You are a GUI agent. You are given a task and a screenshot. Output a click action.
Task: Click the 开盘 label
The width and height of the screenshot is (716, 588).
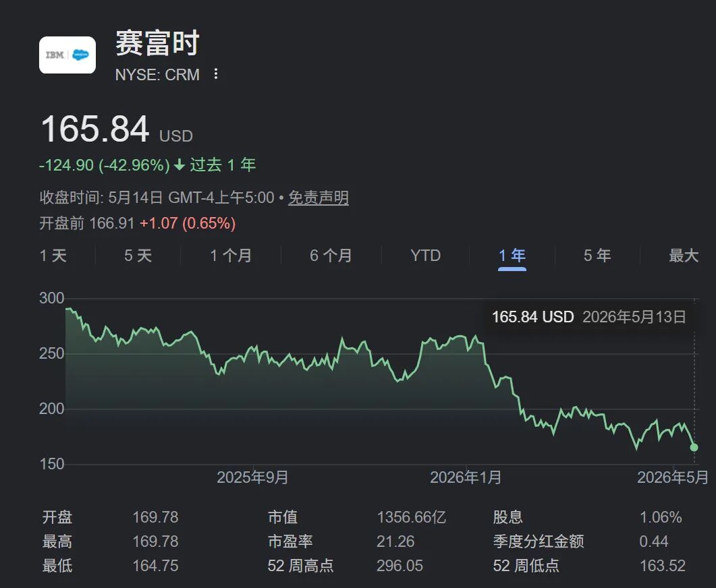point(57,517)
